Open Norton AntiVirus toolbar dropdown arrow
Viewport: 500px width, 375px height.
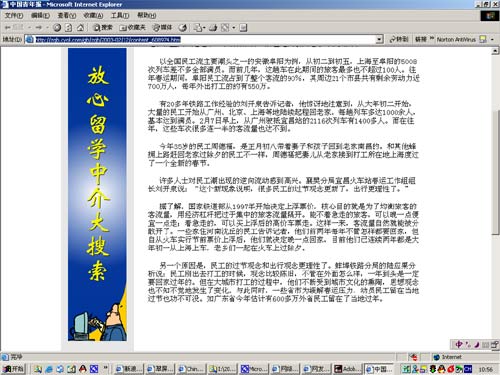pyautogui.click(x=492, y=39)
